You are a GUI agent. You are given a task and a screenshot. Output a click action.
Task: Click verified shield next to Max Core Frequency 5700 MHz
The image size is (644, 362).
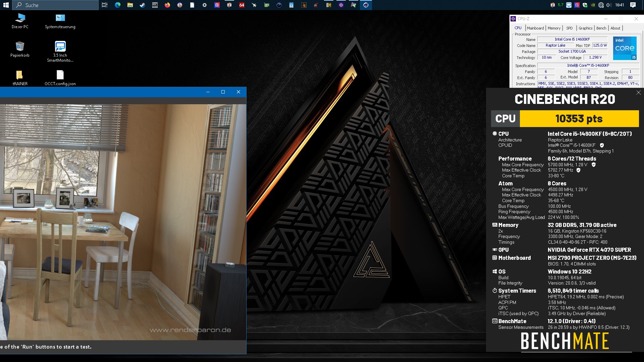(594, 165)
